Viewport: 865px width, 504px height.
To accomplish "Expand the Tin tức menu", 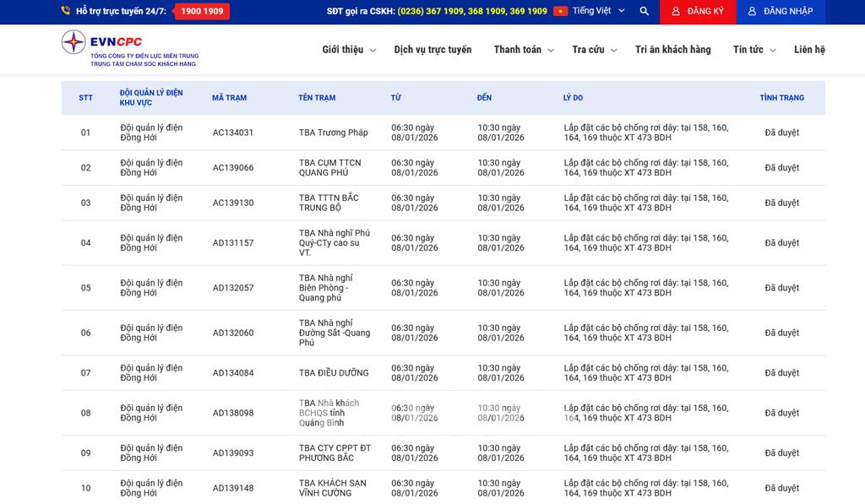I will click(753, 50).
